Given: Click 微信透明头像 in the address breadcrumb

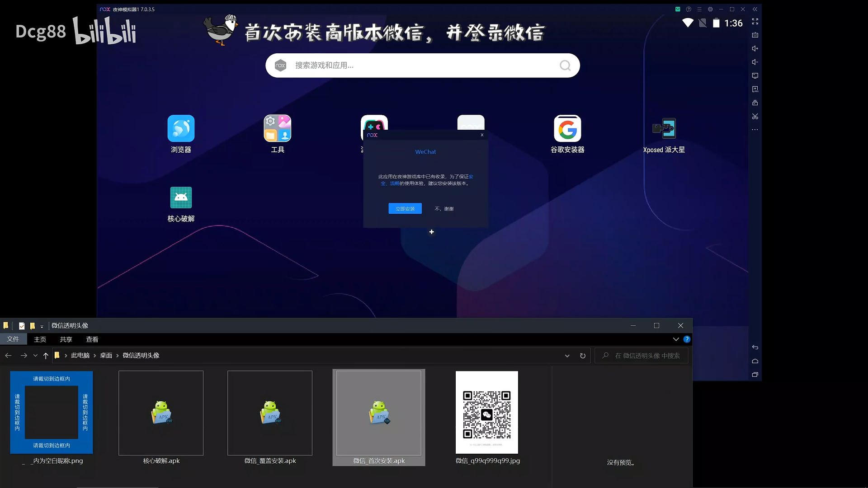Looking at the screenshot, I should coord(141,356).
